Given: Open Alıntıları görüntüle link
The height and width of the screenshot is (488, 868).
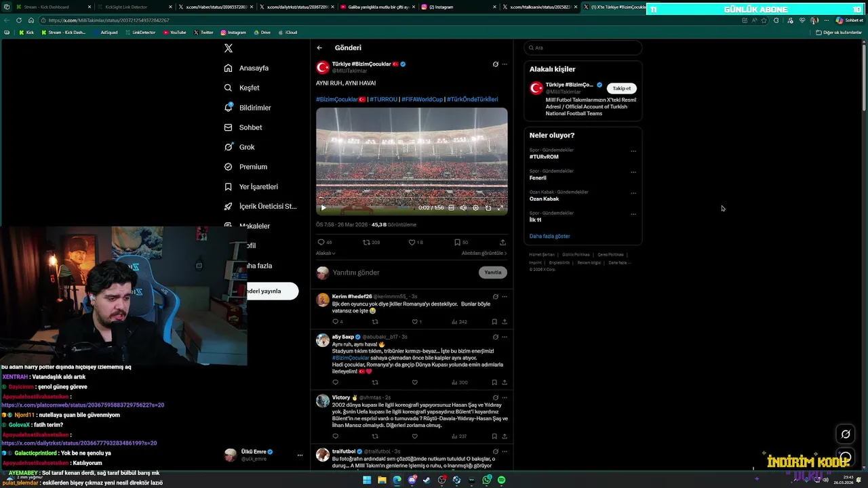Looking at the screenshot, I should (x=484, y=253).
